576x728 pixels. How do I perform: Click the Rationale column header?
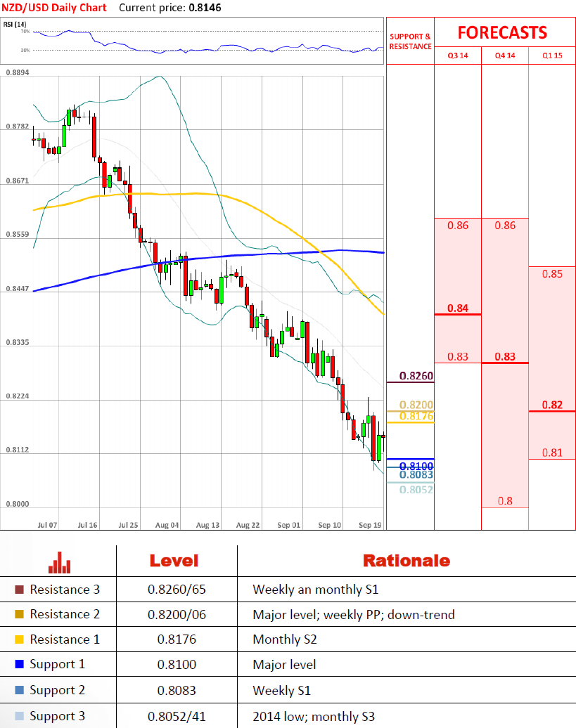407,561
